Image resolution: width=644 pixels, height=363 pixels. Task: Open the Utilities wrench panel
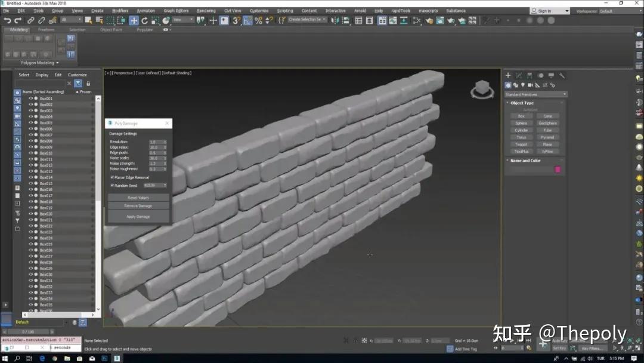point(562,76)
